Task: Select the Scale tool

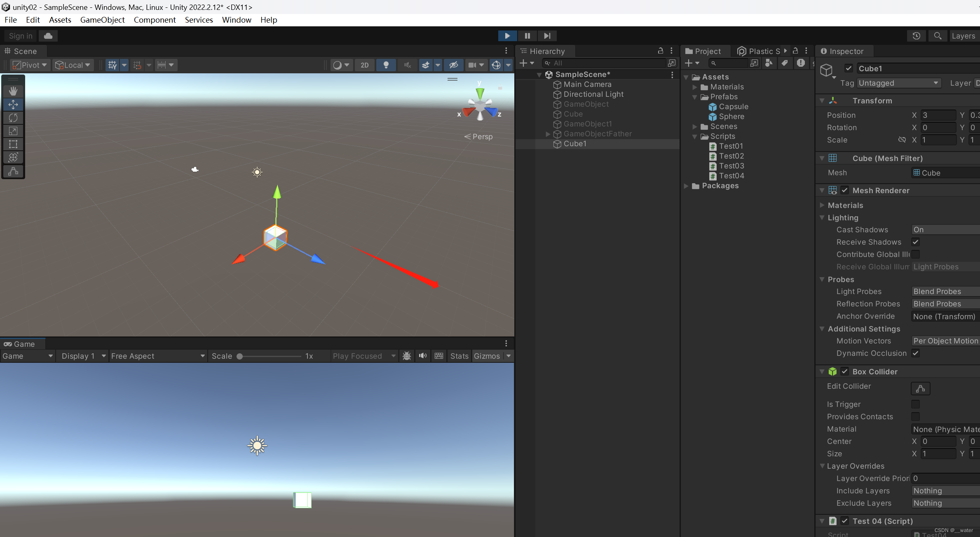Action: (x=13, y=131)
